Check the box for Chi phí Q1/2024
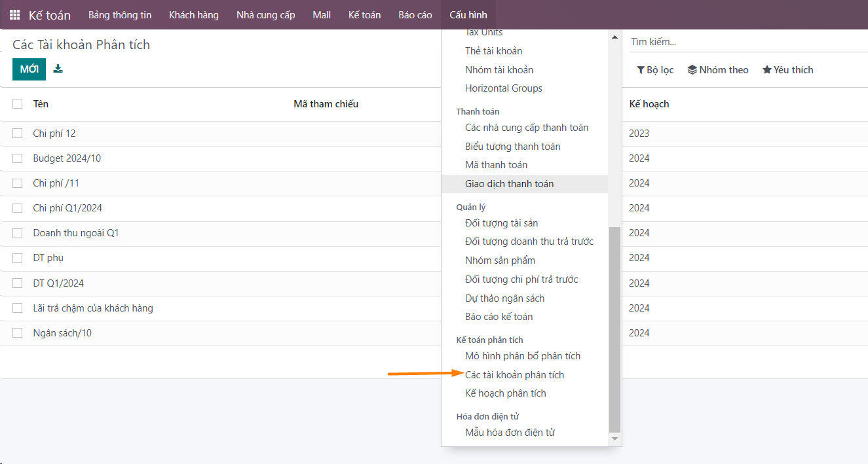Image resolution: width=868 pixels, height=464 pixels. 18,208
